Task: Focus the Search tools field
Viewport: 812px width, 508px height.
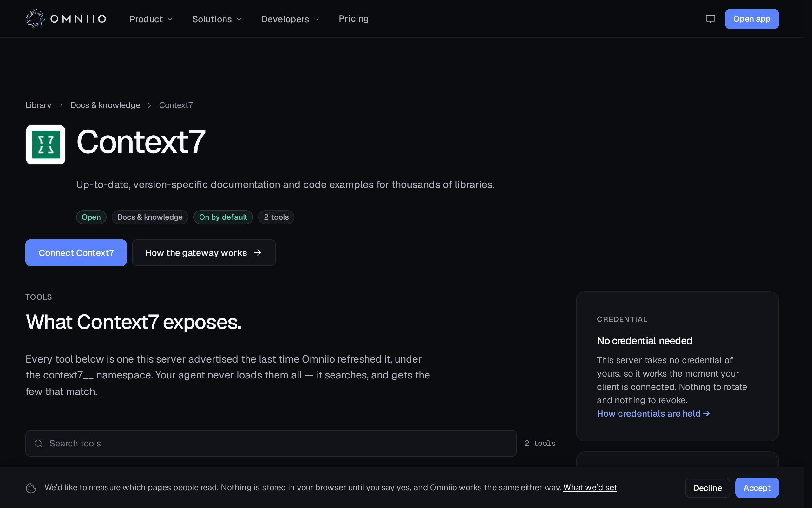Action: click(271, 444)
